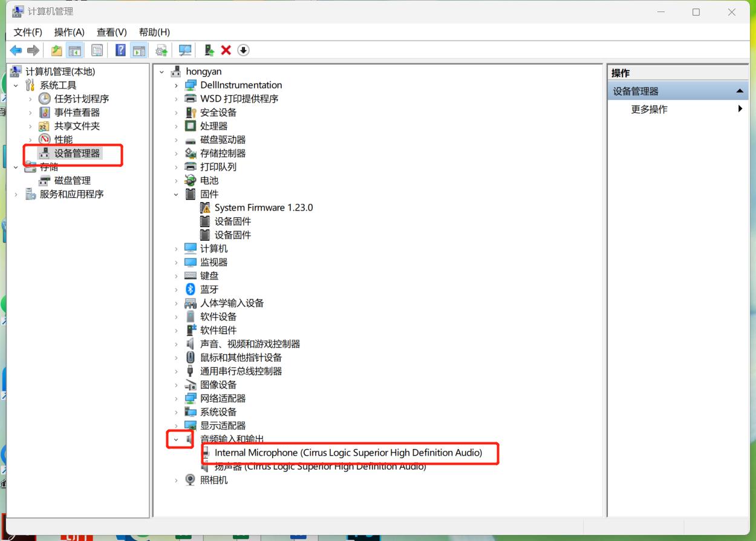Image resolution: width=756 pixels, height=541 pixels.
Task: Click the 性能 gauge icon in left tree
Action: 45,140
